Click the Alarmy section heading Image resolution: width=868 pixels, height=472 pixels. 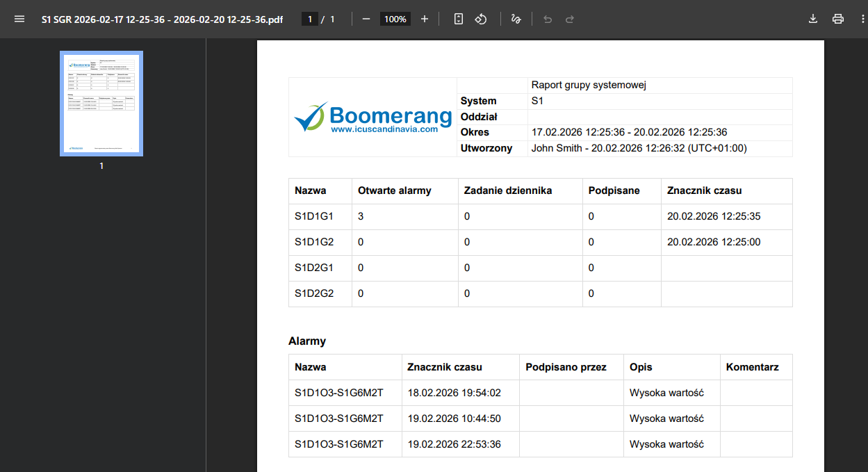(307, 341)
